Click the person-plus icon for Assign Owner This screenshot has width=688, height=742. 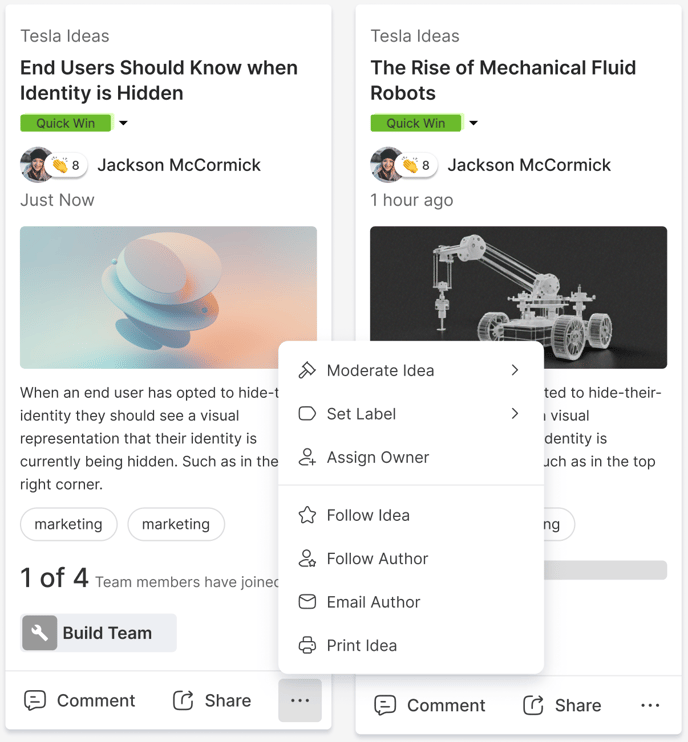click(307, 457)
